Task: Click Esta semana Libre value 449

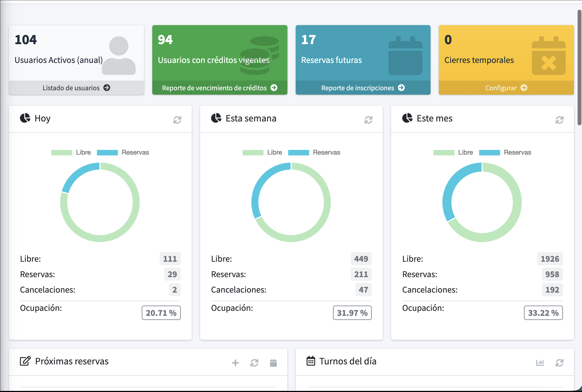Action: click(x=361, y=259)
